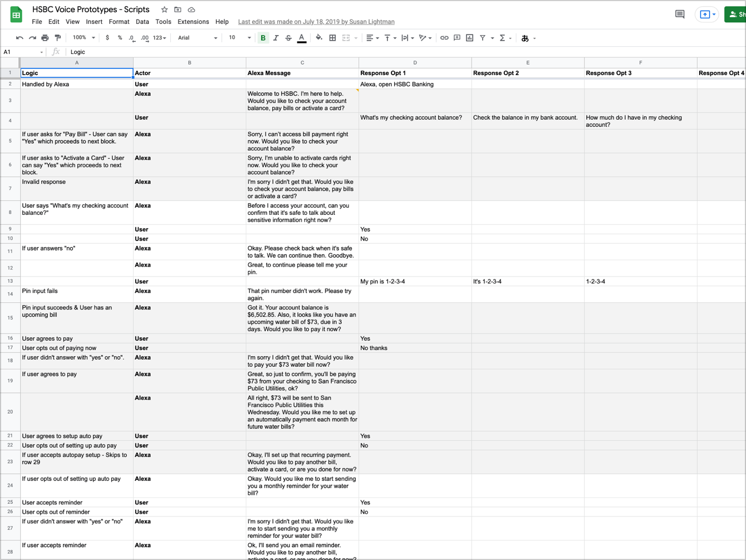This screenshot has height=560, width=746.
Task: Expand merge cells options arrow
Action: [356, 38]
